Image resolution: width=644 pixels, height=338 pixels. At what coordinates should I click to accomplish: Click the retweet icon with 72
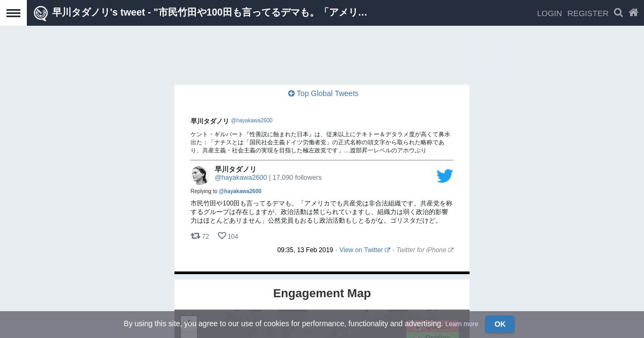point(195,236)
